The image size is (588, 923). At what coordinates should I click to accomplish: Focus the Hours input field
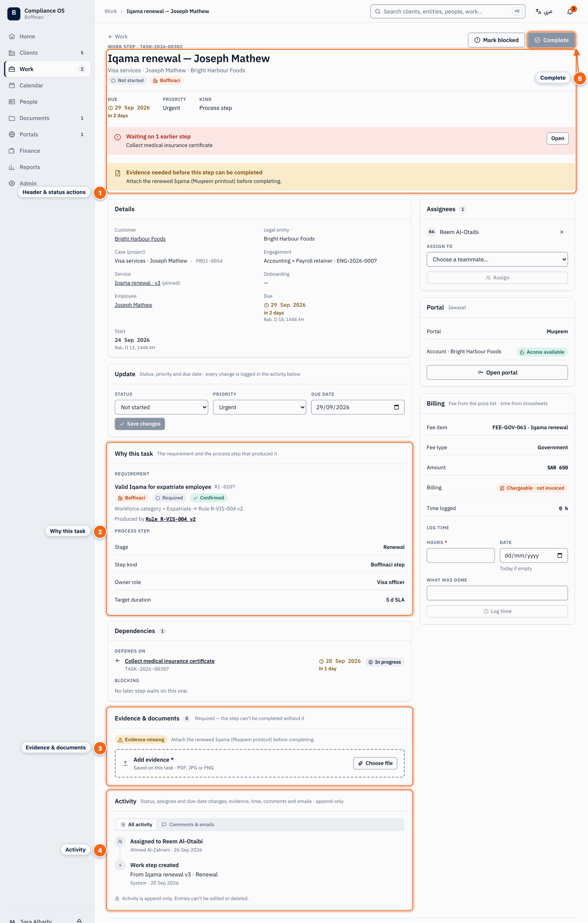460,555
